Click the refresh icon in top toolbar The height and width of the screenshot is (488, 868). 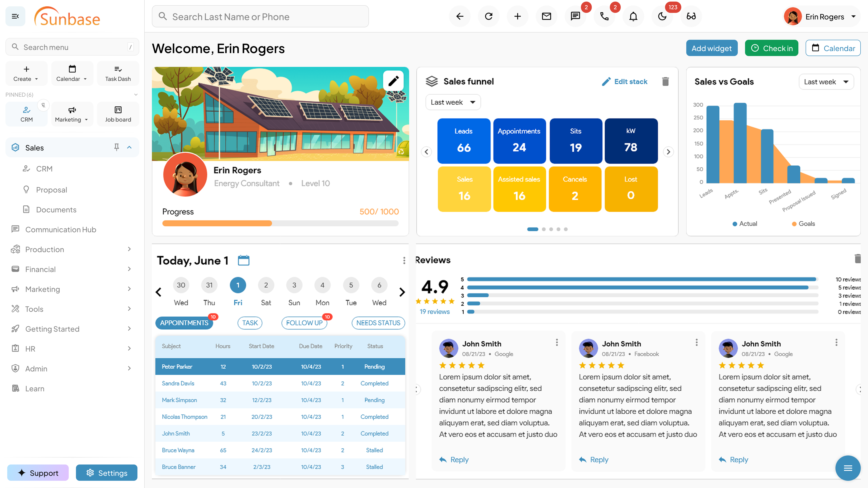point(488,16)
